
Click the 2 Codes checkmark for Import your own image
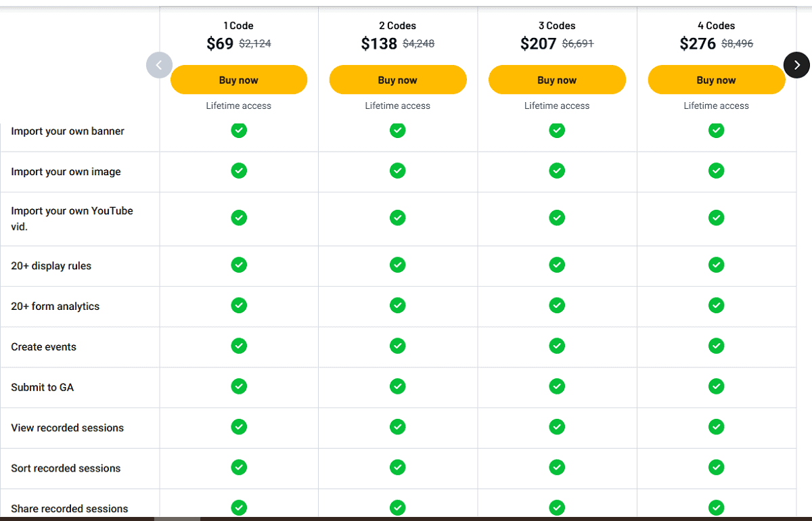(x=398, y=171)
